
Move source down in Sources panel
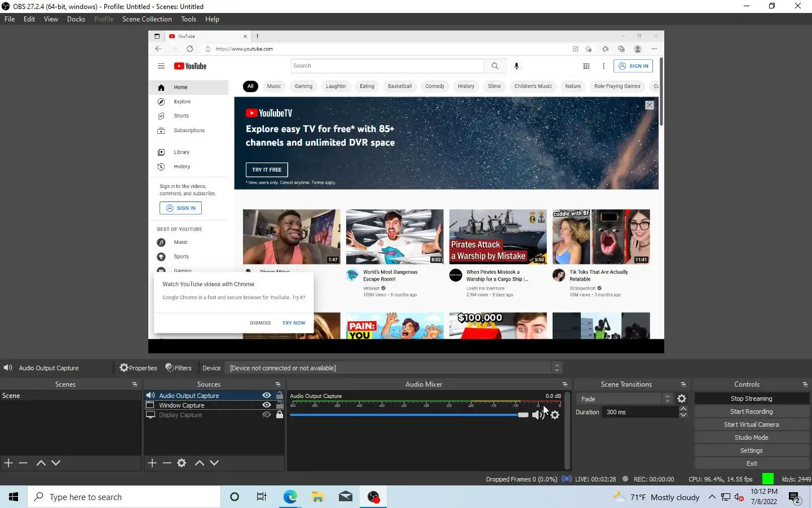pos(214,463)
